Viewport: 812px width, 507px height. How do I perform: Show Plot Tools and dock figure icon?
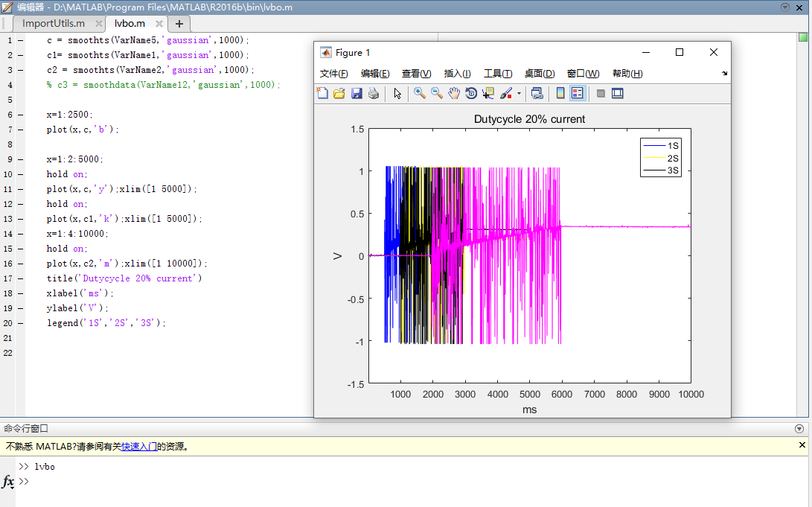617,93
